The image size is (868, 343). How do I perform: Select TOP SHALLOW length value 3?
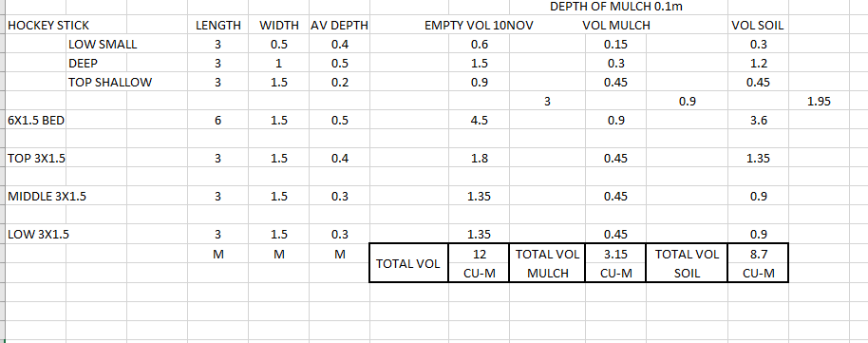[217, 83]
